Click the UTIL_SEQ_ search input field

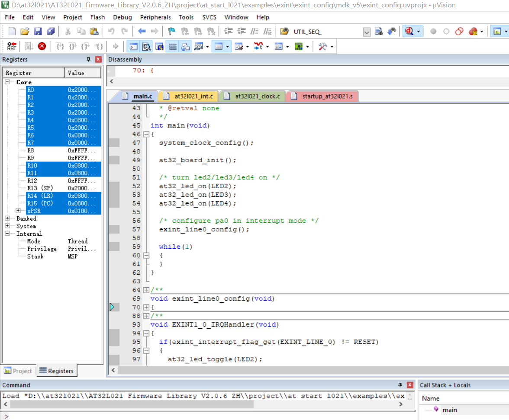[x=327, y=32]
